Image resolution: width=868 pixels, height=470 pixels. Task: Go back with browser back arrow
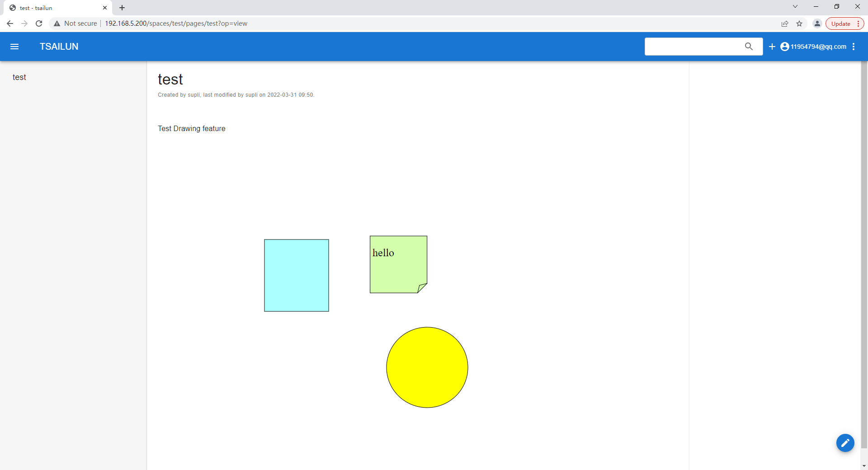click(x=10, y=23)
